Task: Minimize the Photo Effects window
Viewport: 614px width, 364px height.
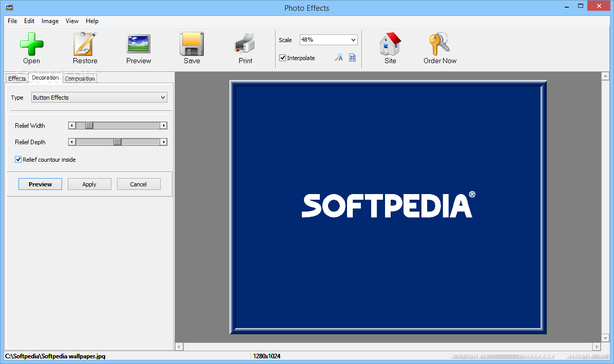Action: coord(567,6)
